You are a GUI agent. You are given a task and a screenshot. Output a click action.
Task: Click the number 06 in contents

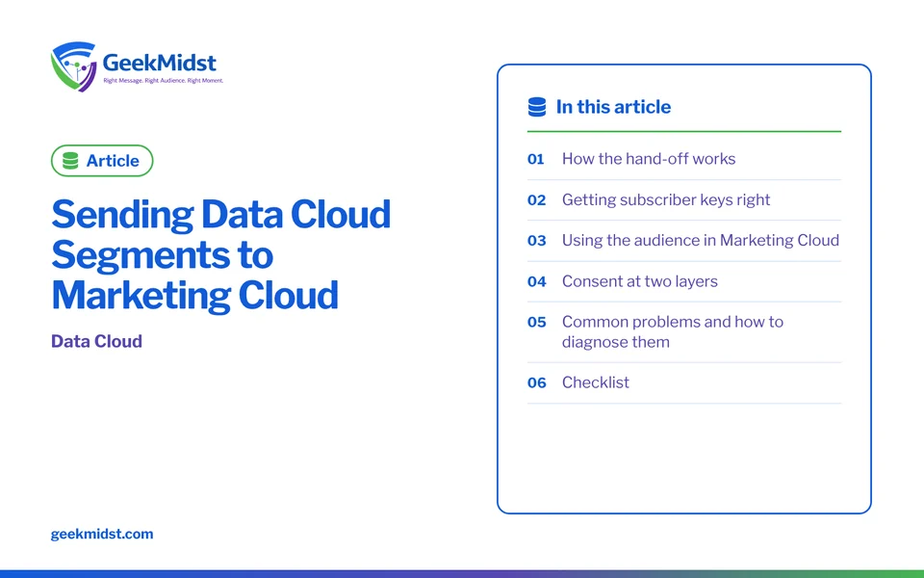coord(536,383)
